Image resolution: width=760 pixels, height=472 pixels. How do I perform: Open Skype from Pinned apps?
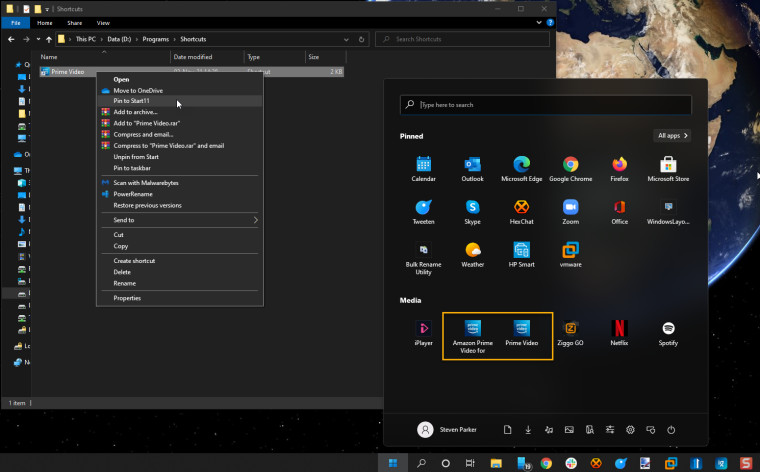[x=472, y=212]
